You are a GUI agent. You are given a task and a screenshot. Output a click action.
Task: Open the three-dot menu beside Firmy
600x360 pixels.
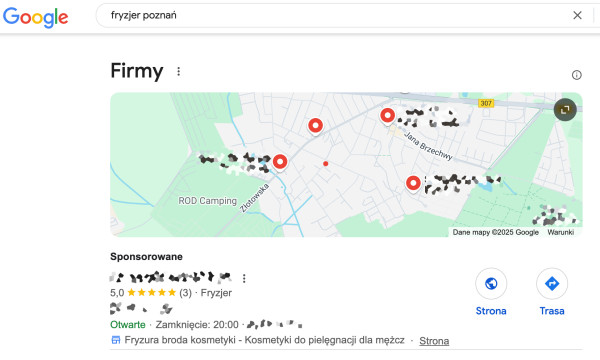[178, 72]
